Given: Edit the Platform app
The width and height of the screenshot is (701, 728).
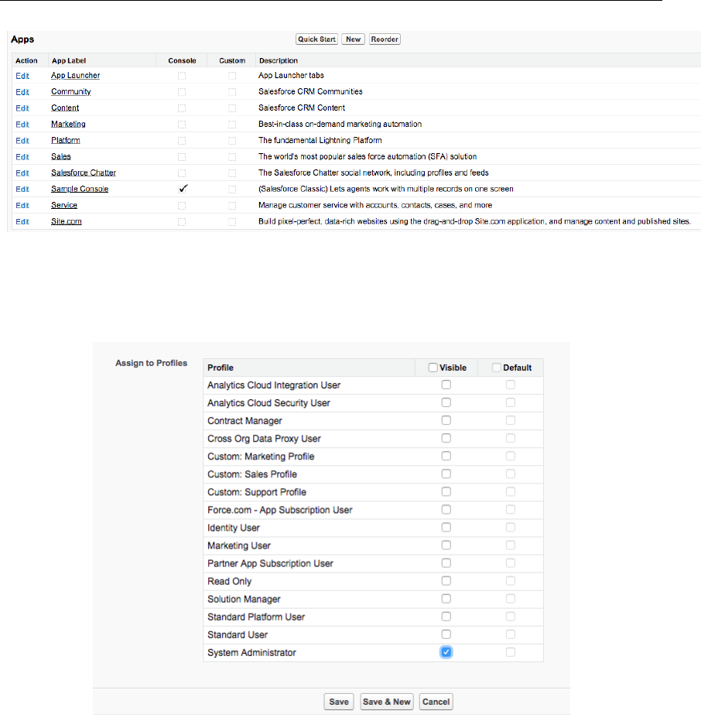Looking at the screenshot, I should tap(22, 141).
